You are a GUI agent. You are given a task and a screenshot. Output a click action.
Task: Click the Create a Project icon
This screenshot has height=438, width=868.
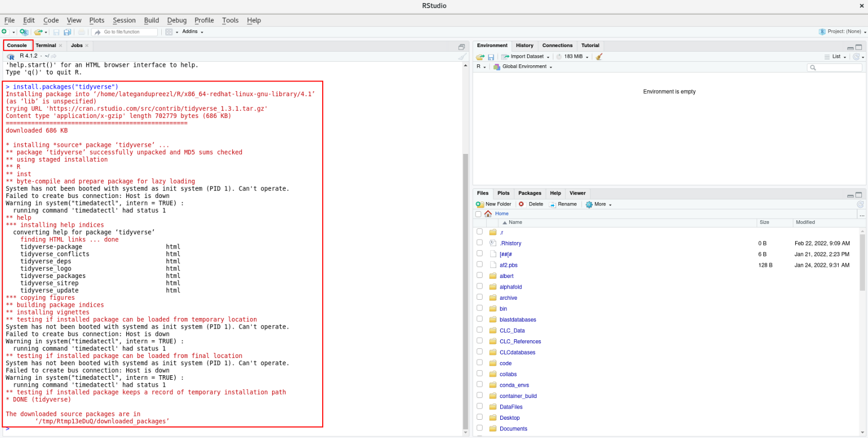click(24, 32)
